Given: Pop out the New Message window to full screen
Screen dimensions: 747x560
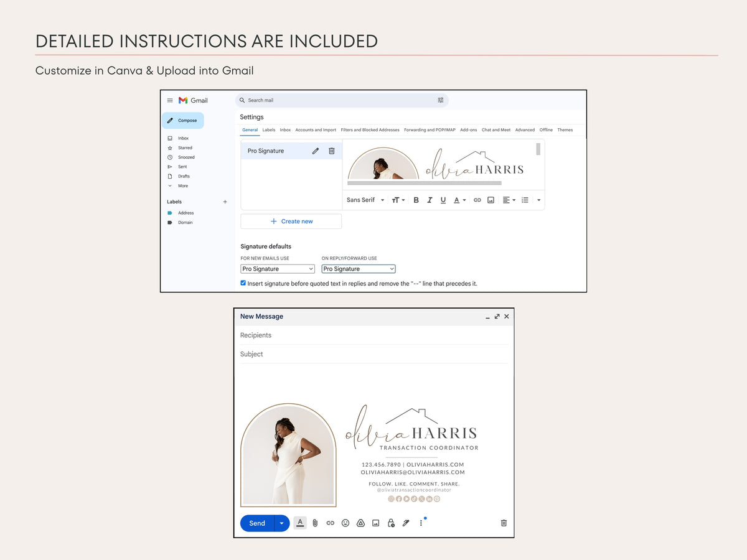Looking at the screenshot, I should 497,316.
